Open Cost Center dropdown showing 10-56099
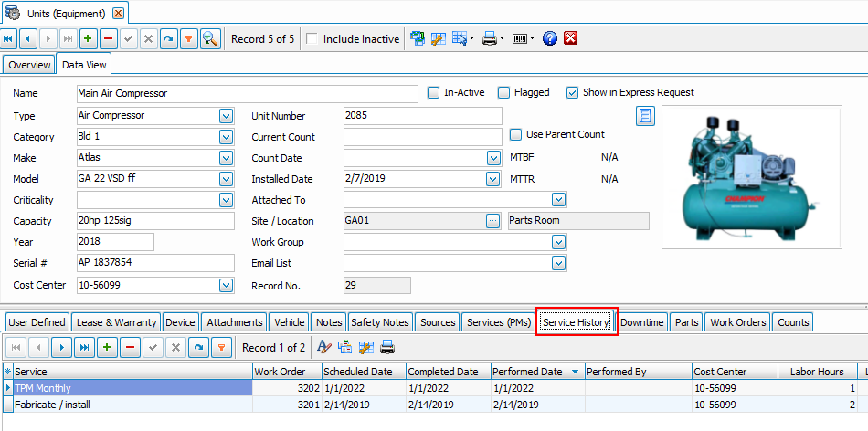The width and height of the screenshot is (868, 431). click(226, 286)
